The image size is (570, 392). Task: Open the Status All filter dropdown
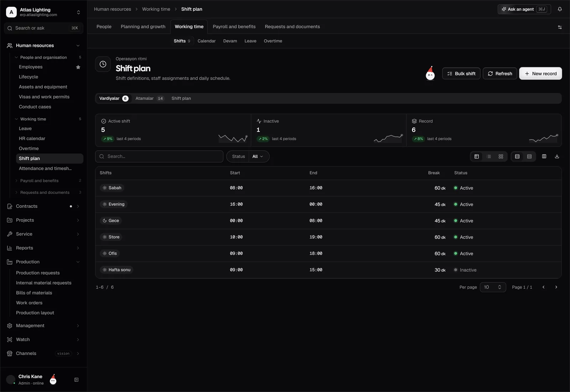click(248, 156)
